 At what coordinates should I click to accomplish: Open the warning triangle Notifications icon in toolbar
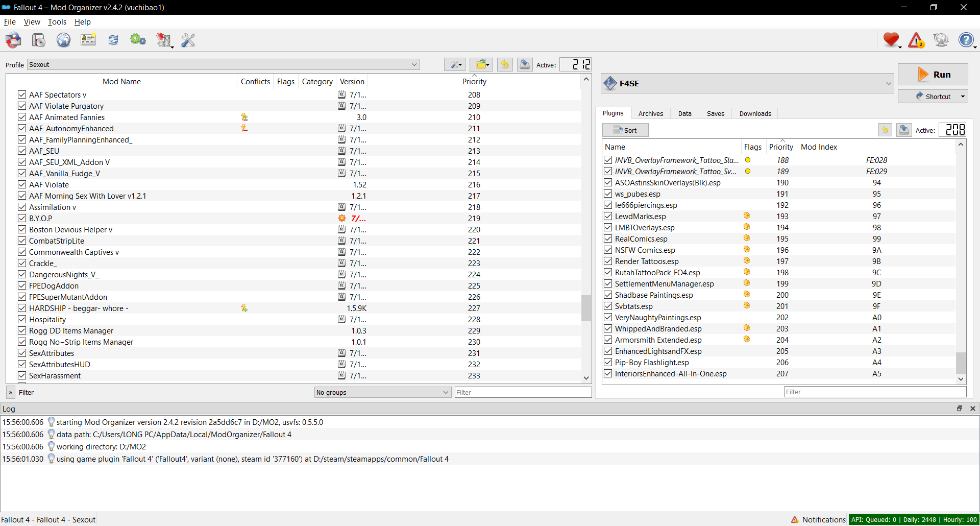point(916,40)
